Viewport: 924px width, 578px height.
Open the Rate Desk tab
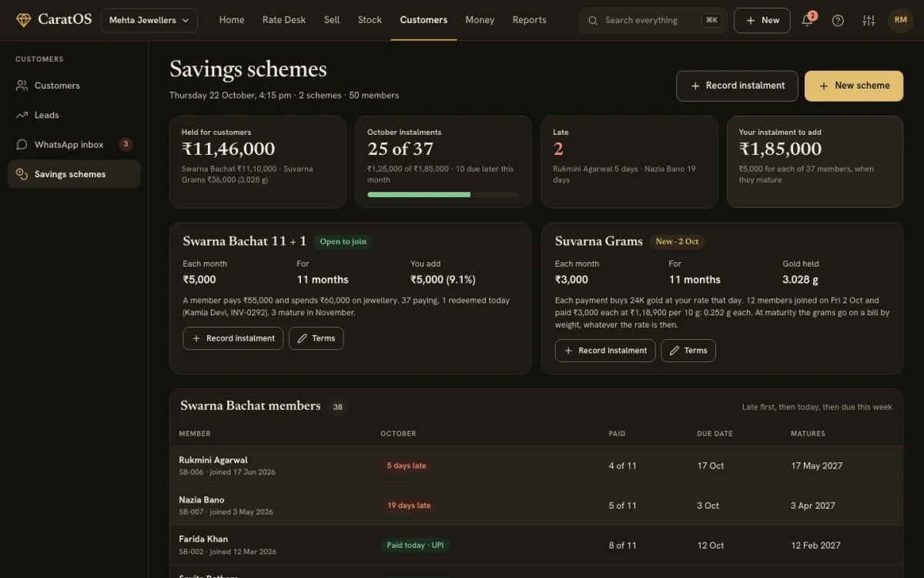click(x=284, y=20)
